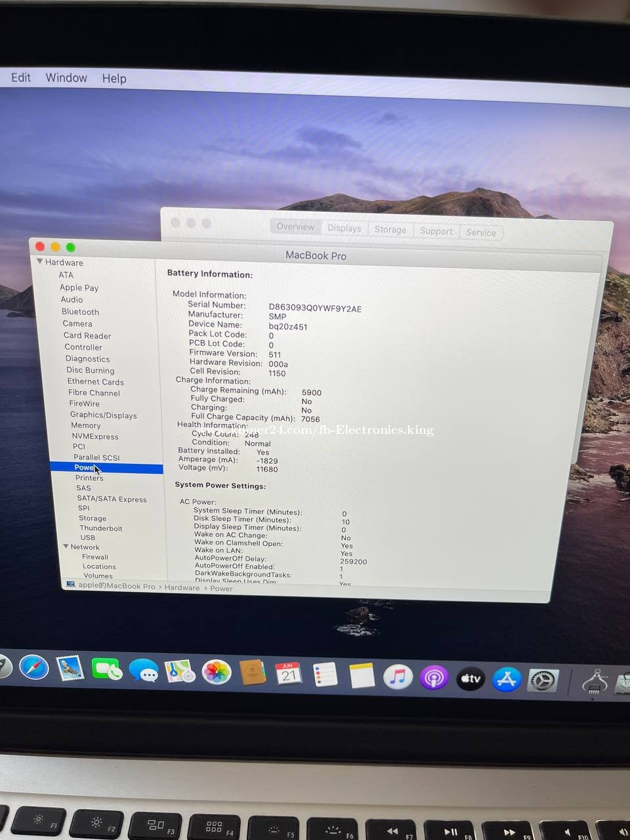
Task: Select Diagnostics in the sidebar
Action: tap(88, 359)
